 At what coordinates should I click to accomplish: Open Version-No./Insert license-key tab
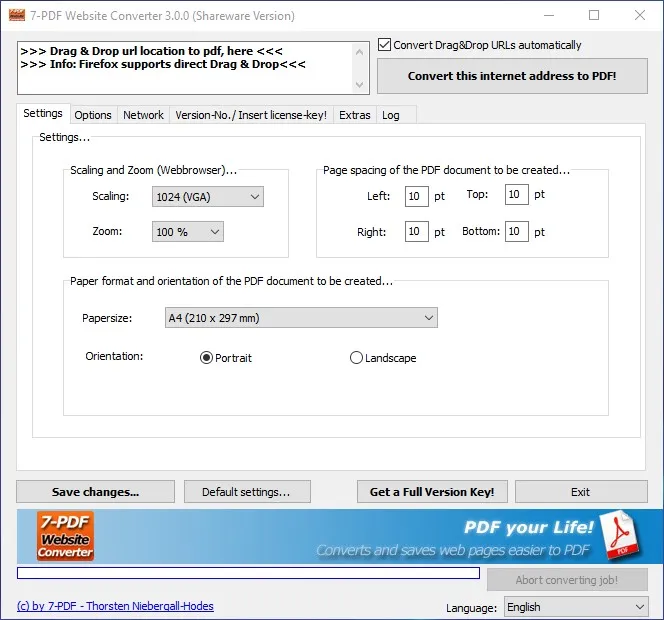251,115
